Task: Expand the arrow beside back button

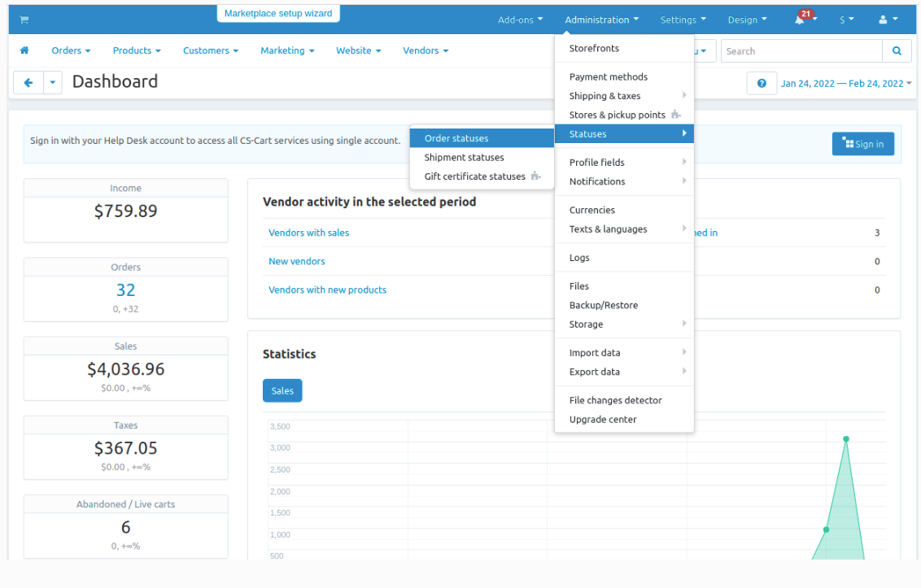Action: tap(53, 83)
